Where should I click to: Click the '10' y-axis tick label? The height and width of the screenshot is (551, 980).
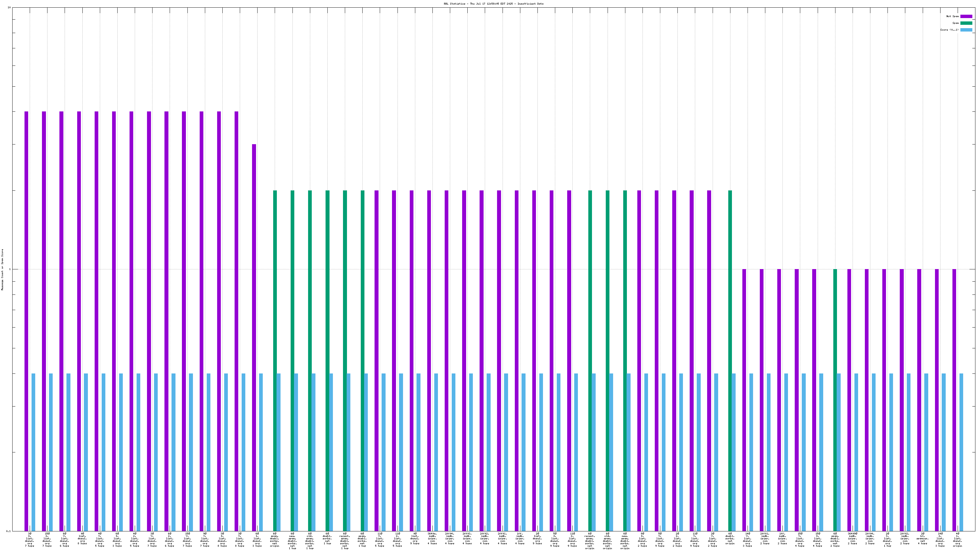9,8
